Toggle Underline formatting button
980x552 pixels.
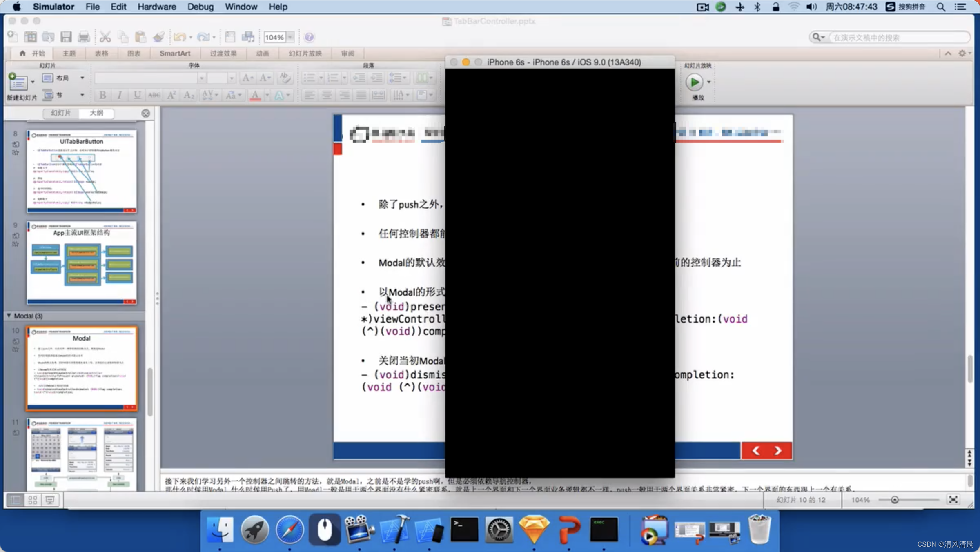pyautogui.click(x=137, y=95)
